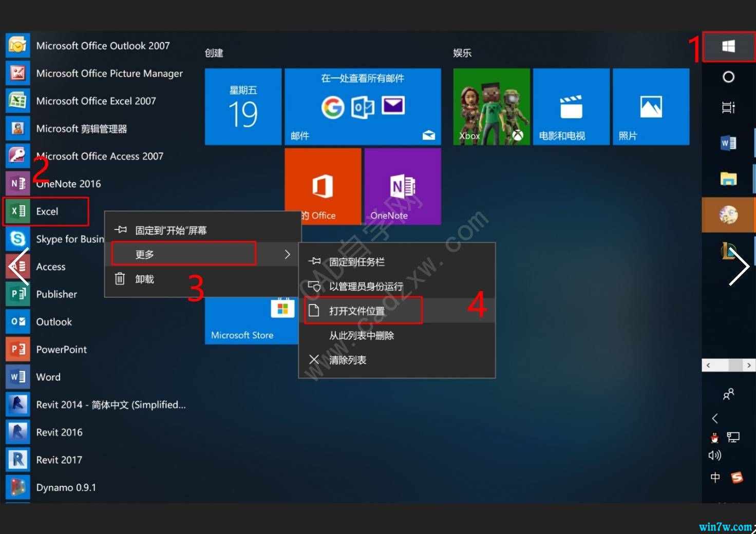This screenshot has height=534, width=756.
Task: Open the calendar tile showing 星期五 19
Action: [243, 107]
